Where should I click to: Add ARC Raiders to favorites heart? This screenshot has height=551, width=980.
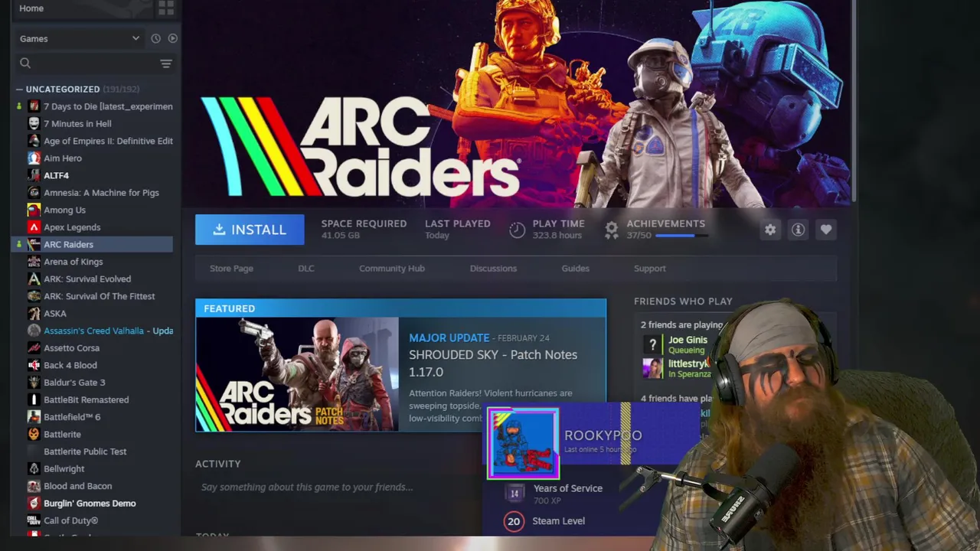[825, 230]
